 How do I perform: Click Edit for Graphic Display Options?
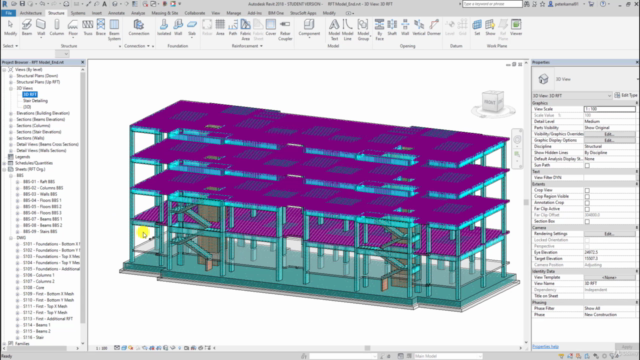pos(609,140)
